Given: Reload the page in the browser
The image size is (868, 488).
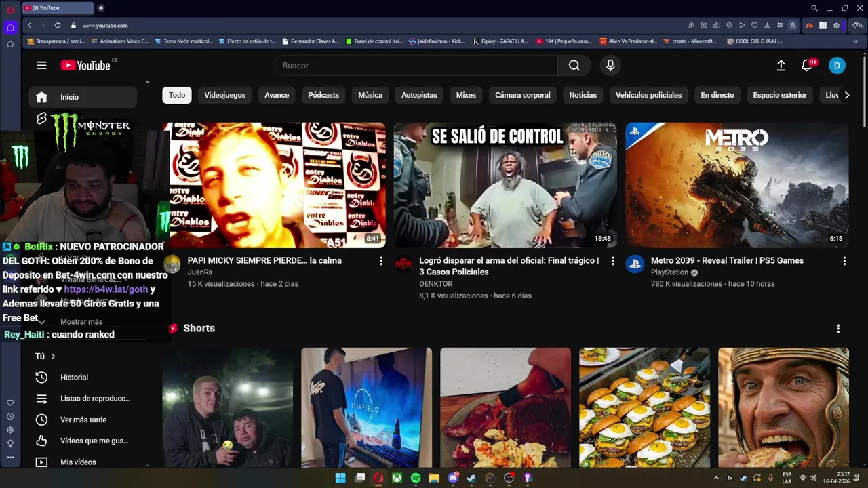Looking at the screenshot, I should coord(57,25).
